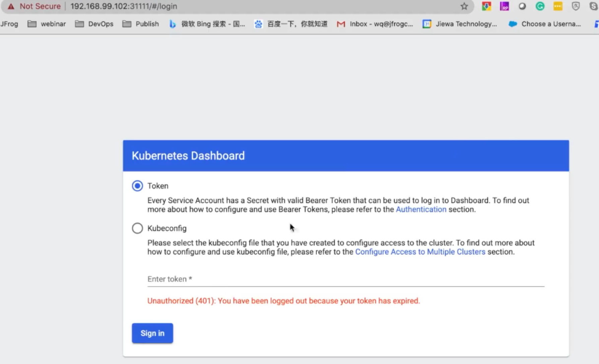The height and width of the screenshot is (364, 599).
Task: Open the yellow square extension icon
Action: (x=558, y=6)
